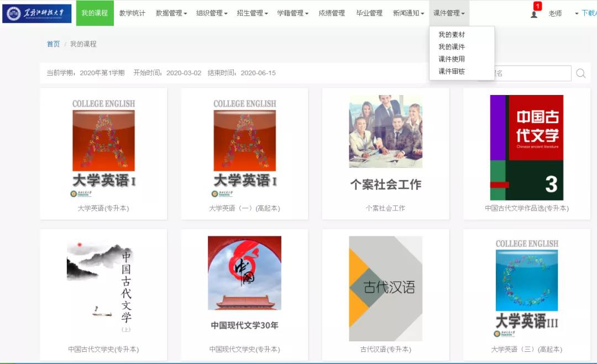Switch to the 教学统计 tab

132,13
